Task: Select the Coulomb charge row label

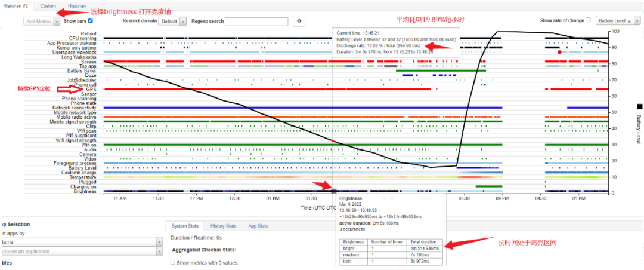Action: click(79, 173)
